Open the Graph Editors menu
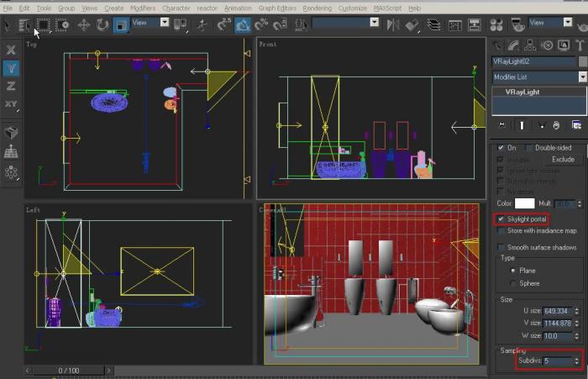The image size is (588, 379). pyautogui.click(x=277, y=8)
